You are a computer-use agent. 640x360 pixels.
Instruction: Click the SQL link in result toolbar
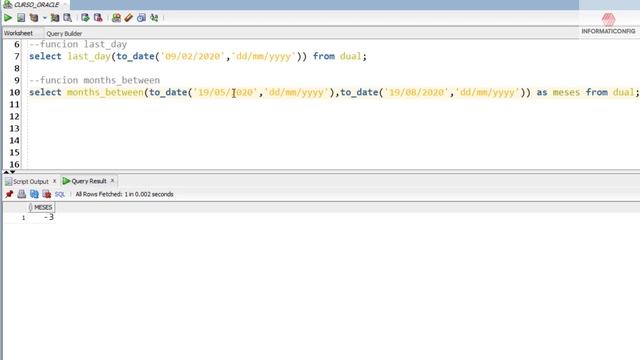60,194
